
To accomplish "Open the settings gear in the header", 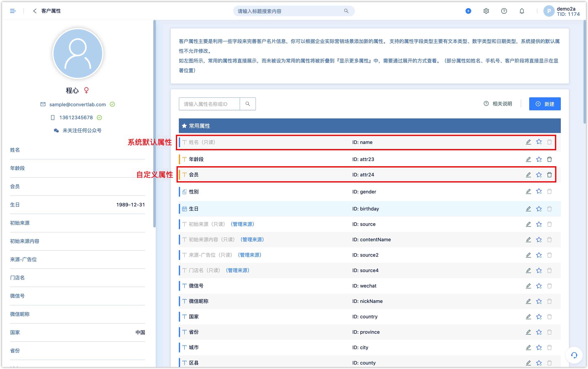I will [x=486, y=11].
